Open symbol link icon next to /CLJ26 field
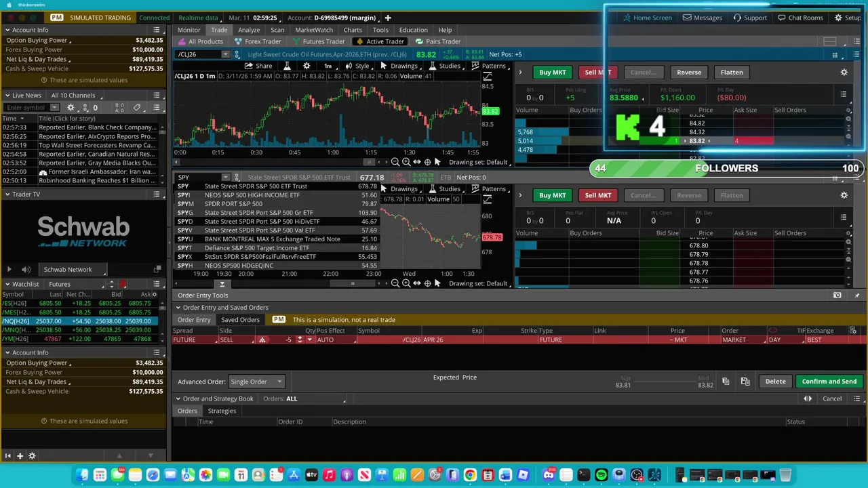Viewport: 868px width, 488px height. (237, 54)
